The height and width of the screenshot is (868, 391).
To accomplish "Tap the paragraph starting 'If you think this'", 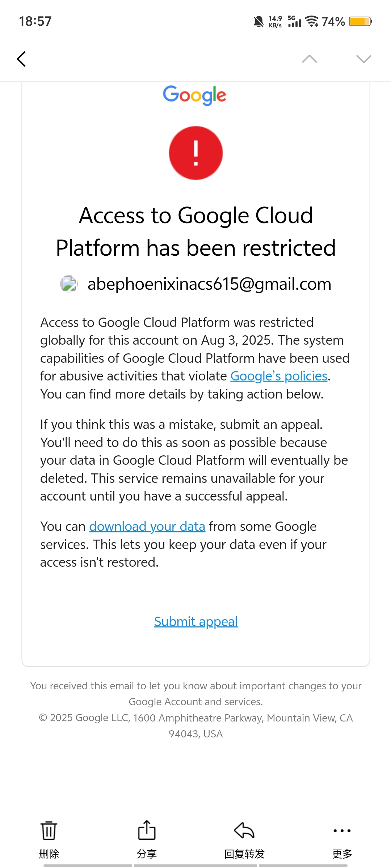I will [x=194, y=460].
